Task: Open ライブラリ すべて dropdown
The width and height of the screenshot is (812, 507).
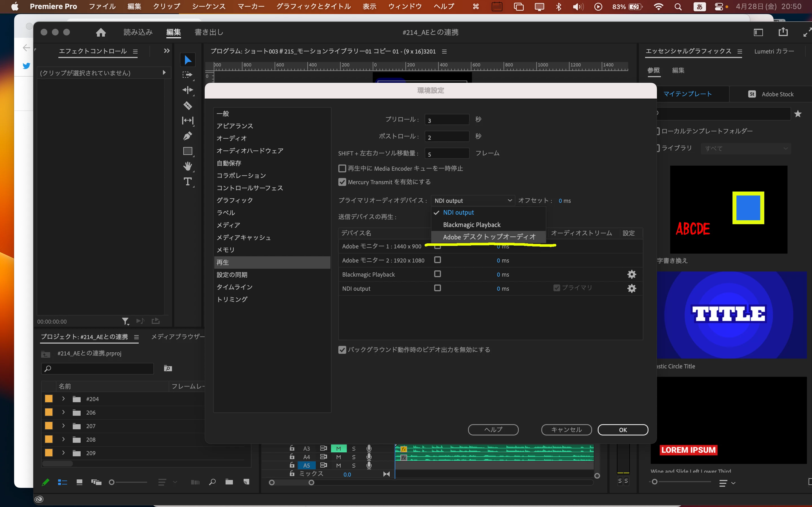Action: click(745, 148)
